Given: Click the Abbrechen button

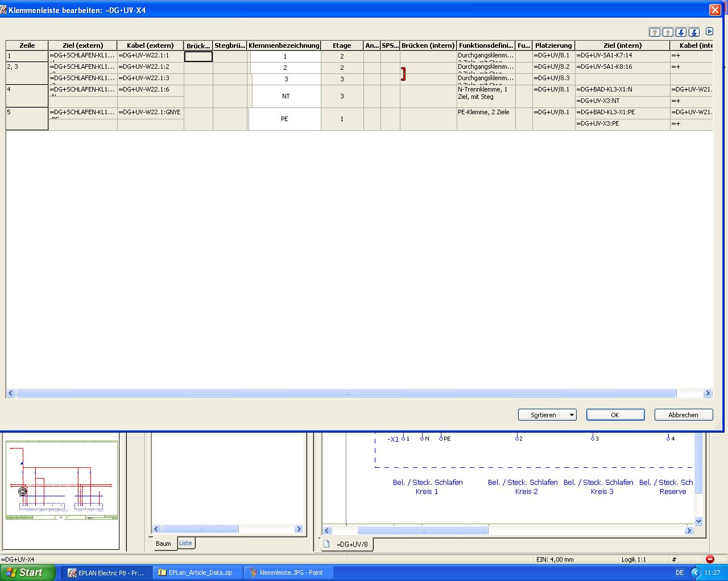Looking at the screenshot, I should point(683,415).
